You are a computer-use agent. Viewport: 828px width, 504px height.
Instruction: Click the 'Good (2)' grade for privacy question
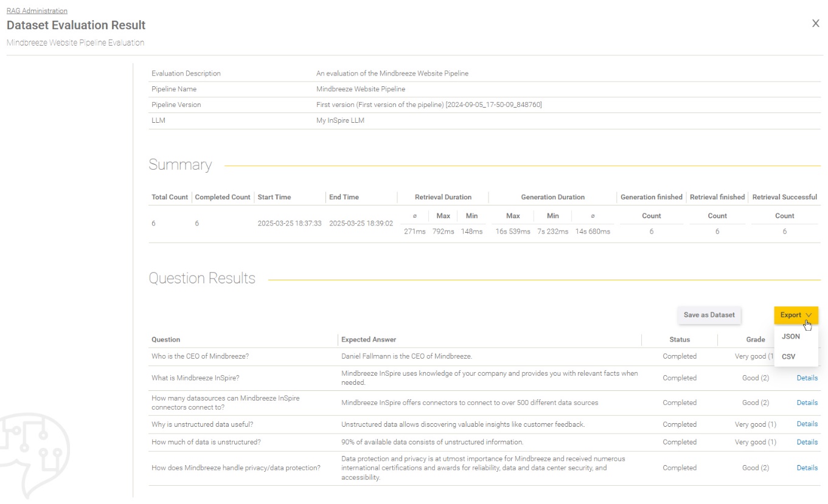pyautogui.click(x=756, y=468)
